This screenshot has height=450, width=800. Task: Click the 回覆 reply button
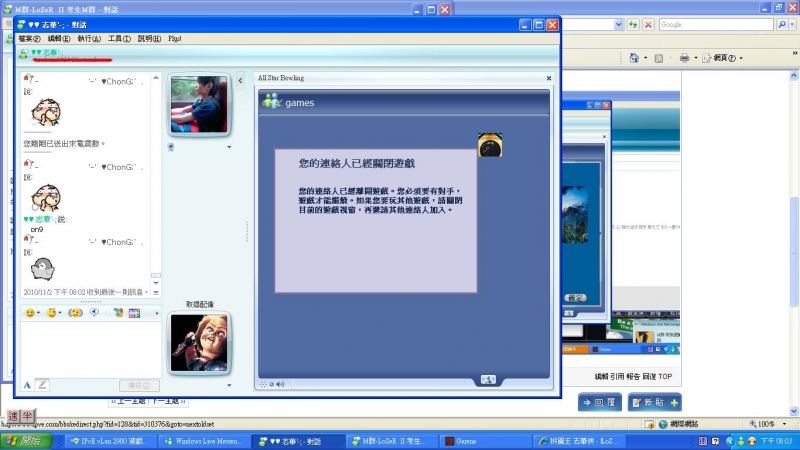point(599,403)
